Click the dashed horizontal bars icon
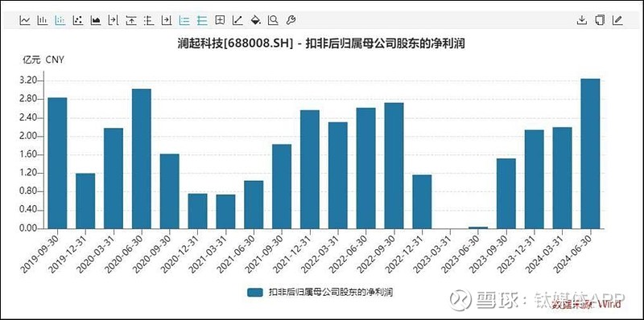This screenshot has height=320, width=644. (x=149, y=20)
